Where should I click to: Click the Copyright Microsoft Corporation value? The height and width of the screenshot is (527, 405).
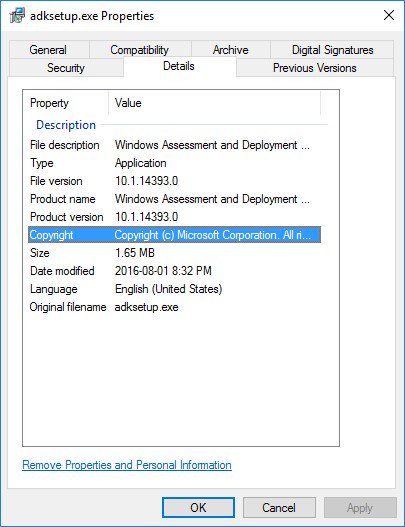212,235
